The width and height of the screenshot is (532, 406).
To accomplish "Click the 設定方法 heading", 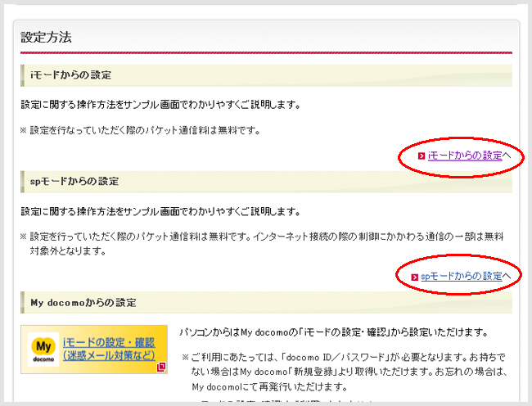I will [x=46, y=37].
